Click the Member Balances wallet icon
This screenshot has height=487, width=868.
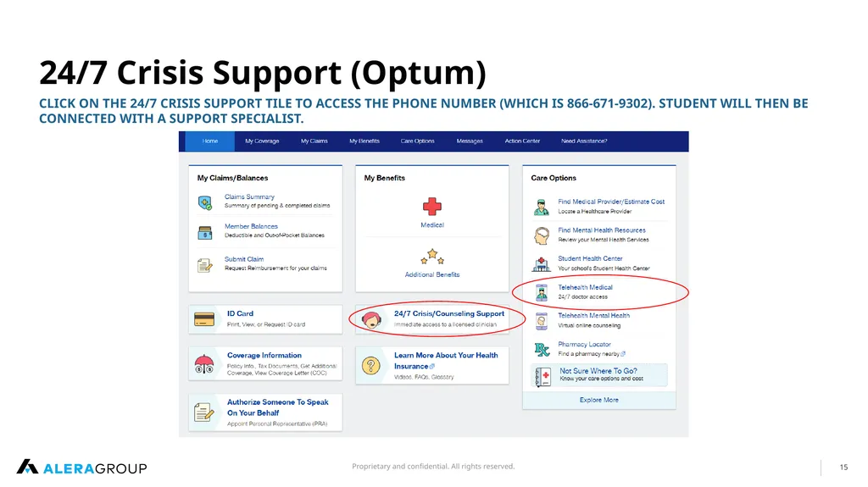coord(205,232)
